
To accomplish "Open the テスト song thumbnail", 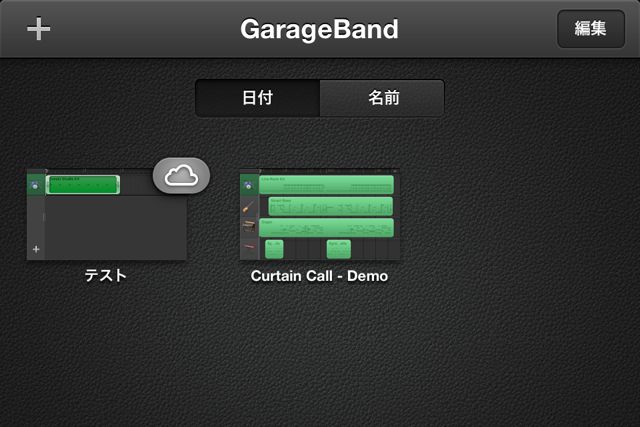I will click(107, 214).
